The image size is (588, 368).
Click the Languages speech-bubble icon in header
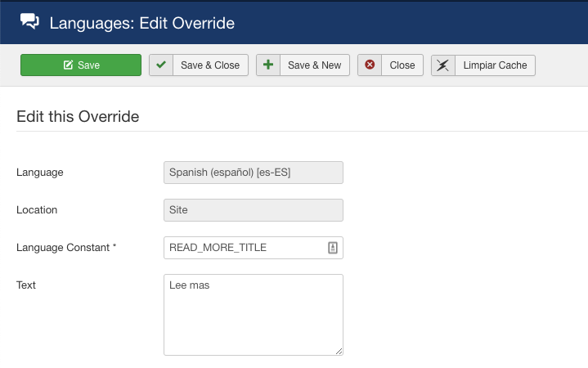click(29, 22)
